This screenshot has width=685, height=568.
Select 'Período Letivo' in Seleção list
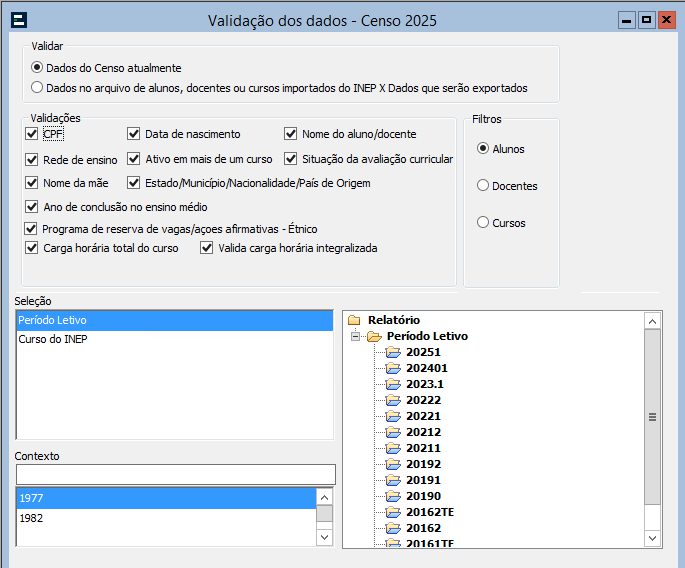point(174,320)
